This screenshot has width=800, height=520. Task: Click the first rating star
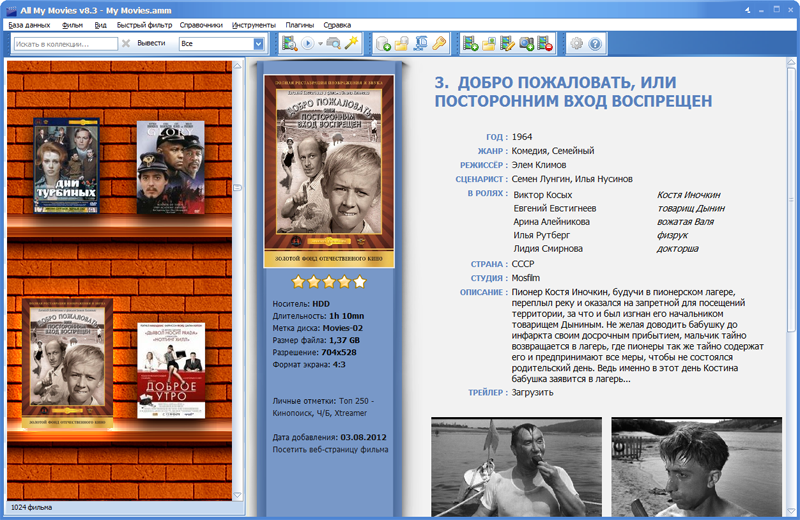click(x=298, y=281)
